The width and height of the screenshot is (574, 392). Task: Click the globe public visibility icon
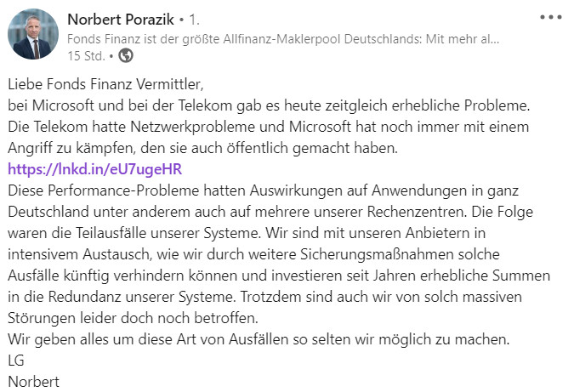(126, 55)
